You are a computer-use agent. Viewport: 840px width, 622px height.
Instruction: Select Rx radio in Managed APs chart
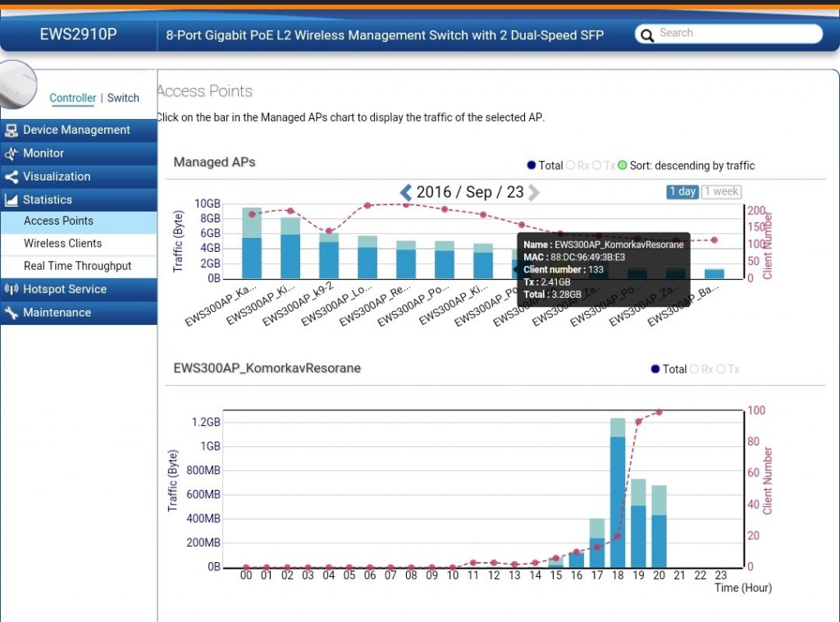[571, 165]
